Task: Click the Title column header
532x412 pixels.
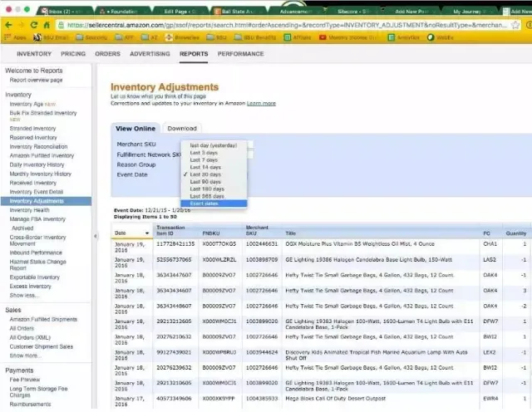Action: coord(290,233)
